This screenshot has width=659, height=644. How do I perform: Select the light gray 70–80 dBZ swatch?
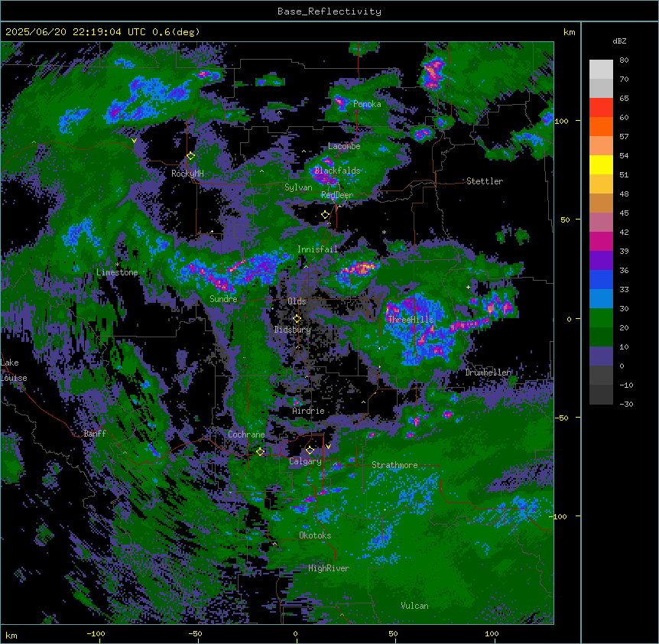tap(601, 70)
